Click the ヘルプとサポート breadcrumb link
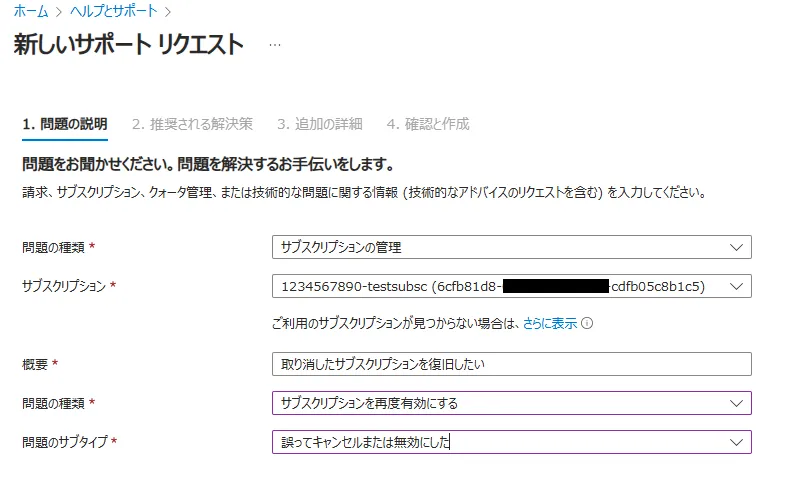The height and width of the screenshot is (491, 792). click(113, 12)
